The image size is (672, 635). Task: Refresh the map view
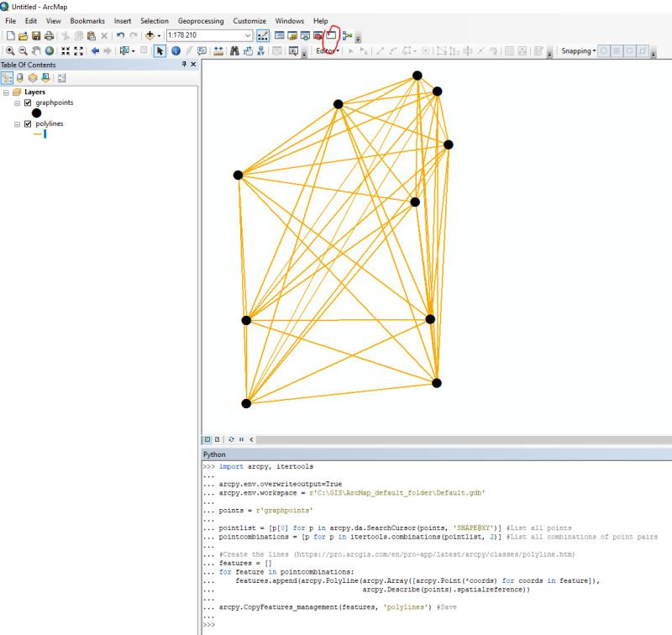pos(231,438)
